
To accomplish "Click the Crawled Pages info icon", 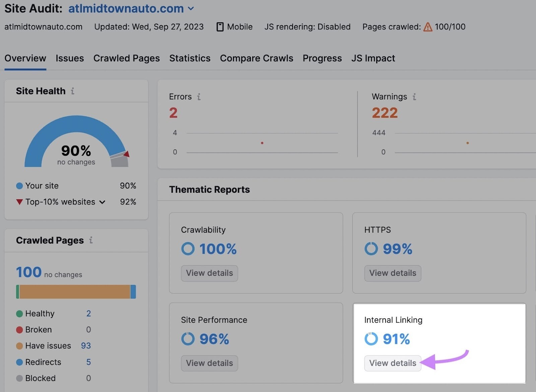I will (x=91, y=240).
